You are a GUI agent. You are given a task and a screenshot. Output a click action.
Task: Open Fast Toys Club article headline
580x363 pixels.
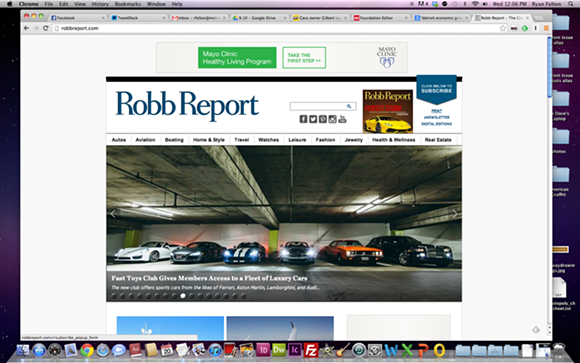[x=209, y=278]
